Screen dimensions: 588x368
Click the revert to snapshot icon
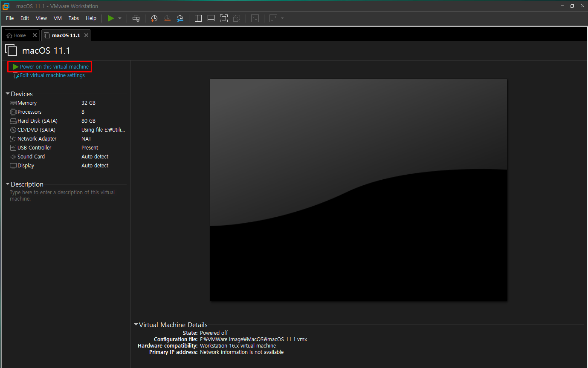point(167,18)
